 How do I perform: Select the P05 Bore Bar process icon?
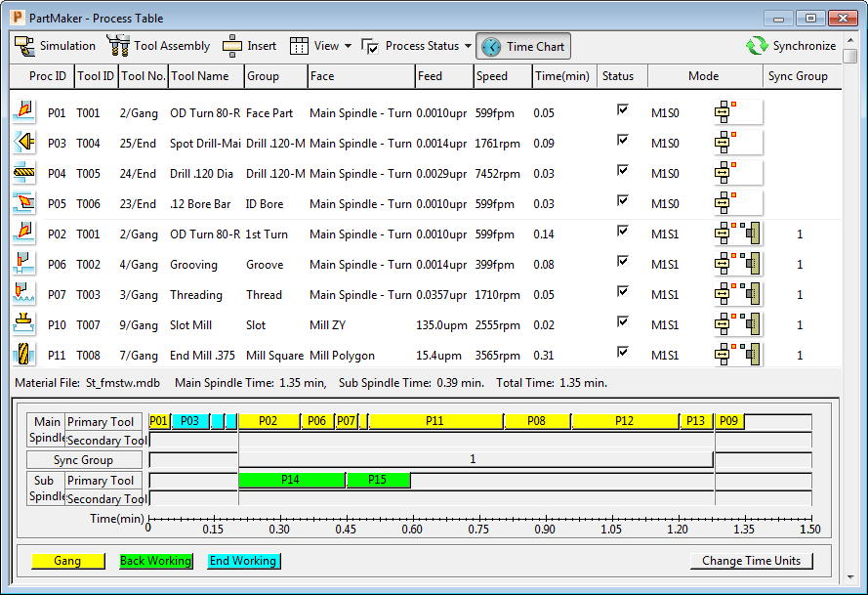23,203
